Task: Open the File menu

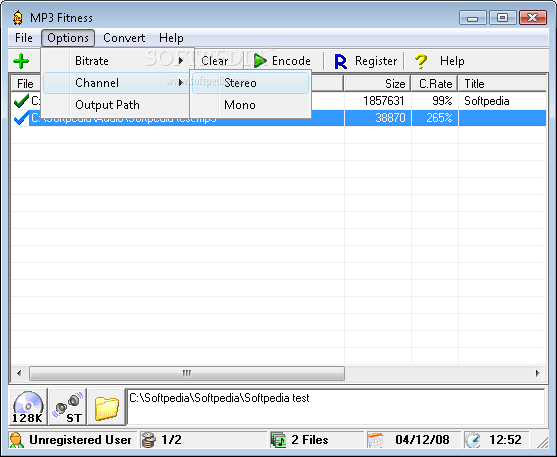Action: pyautogui.click(x=24, y=38)
